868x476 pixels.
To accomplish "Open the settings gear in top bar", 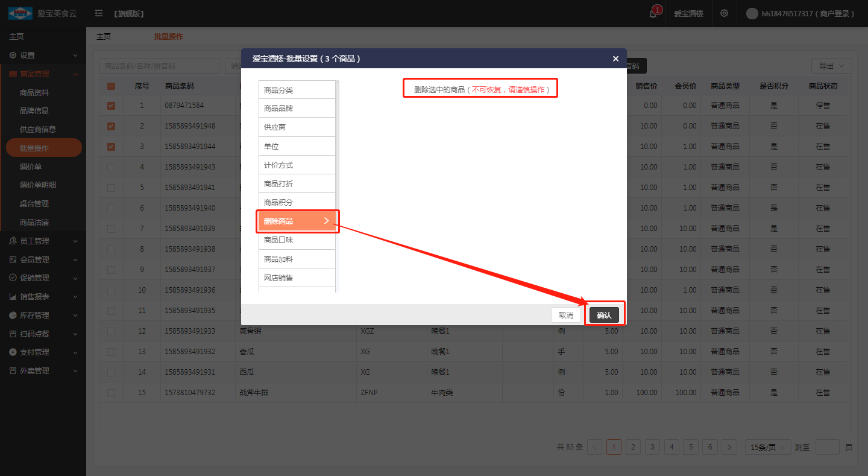I will point(724,13).
